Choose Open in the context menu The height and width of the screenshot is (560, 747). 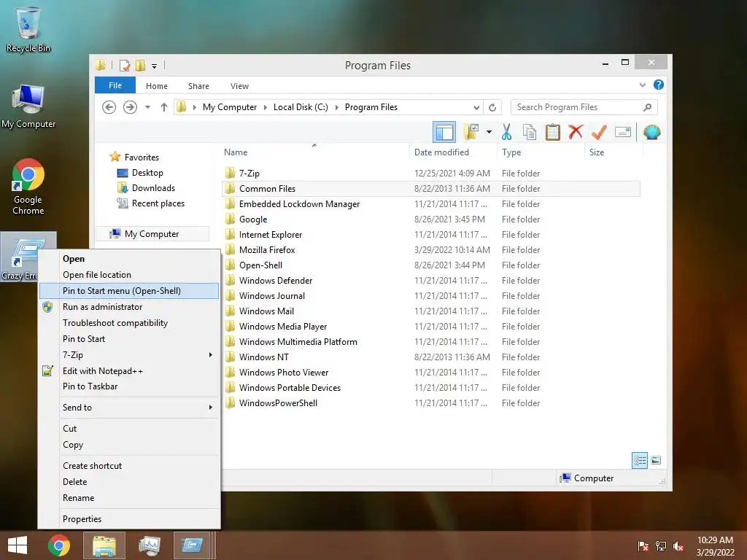[x=129, y=259]
